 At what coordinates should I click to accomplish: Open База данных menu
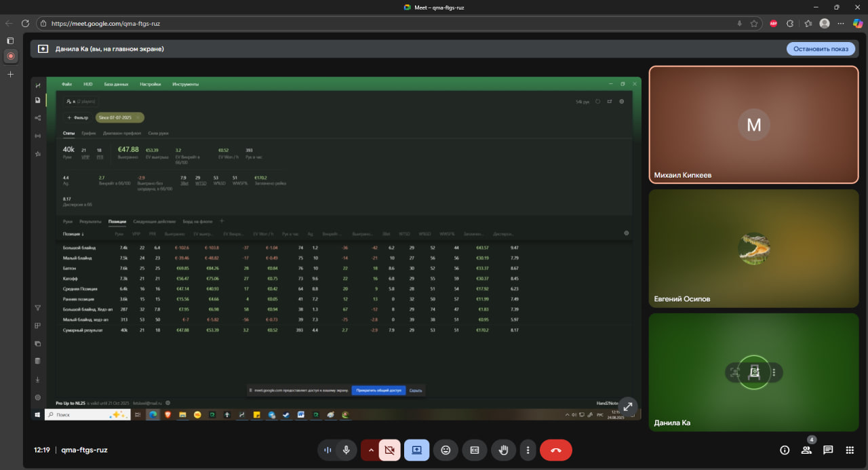[x=116, y=84]
